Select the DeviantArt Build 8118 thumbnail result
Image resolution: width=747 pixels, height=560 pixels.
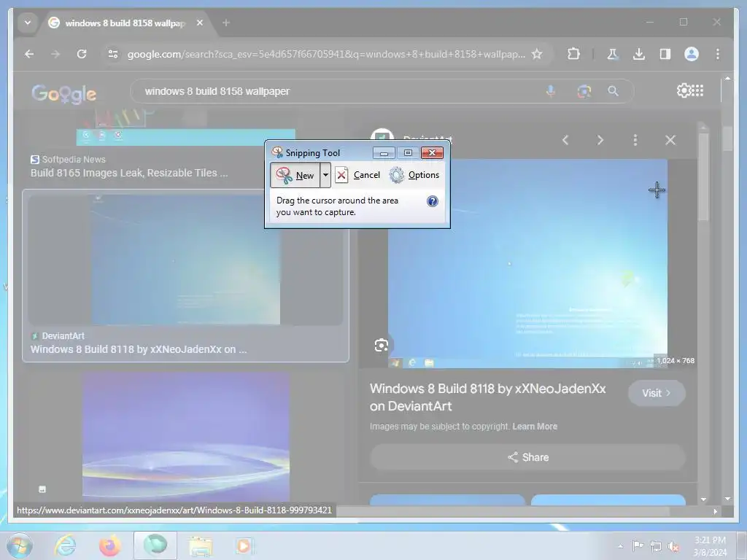[x=185, y=276]
